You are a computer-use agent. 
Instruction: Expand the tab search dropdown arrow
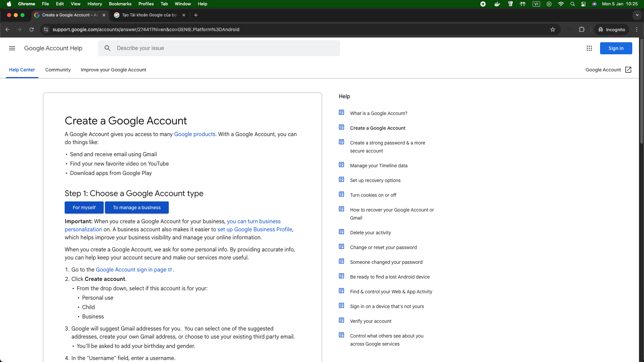(x=637, y=15)
